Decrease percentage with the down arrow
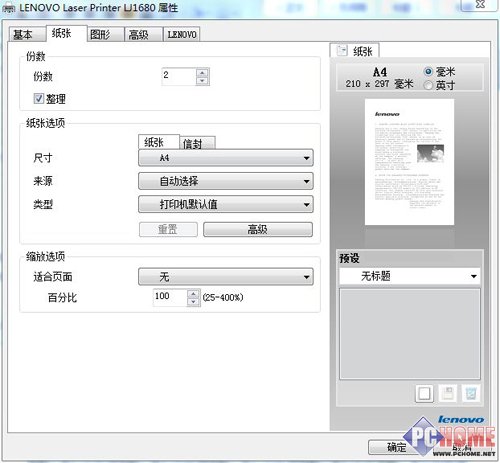Screen dimensions: 500x463 (193, 302)
